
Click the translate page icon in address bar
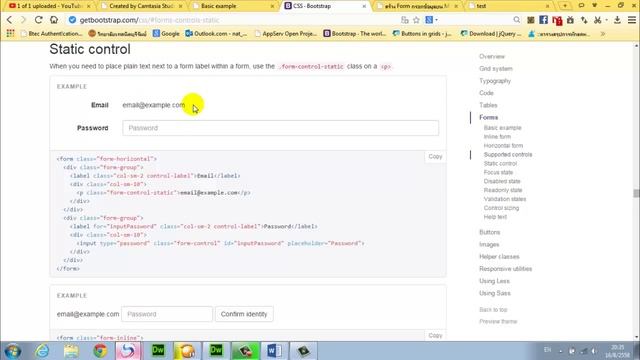[404, 20]
